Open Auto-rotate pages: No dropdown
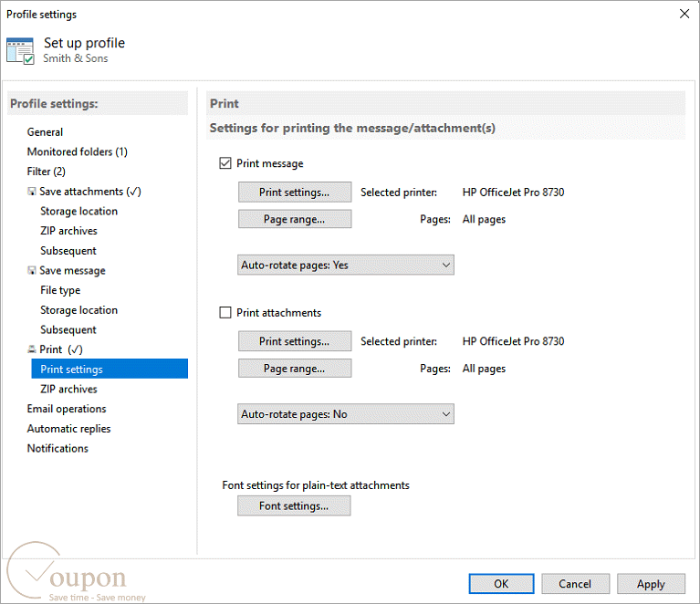 (346, 414)
